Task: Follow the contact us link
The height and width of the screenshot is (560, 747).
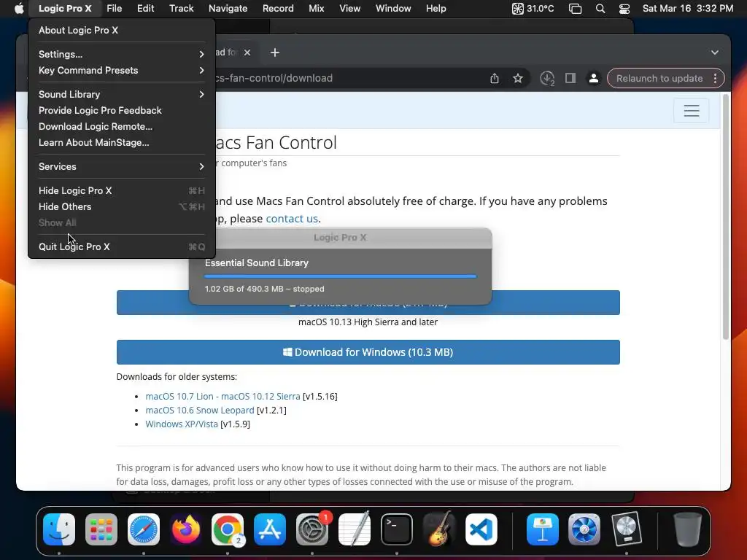Action: [x=292, y=219]
